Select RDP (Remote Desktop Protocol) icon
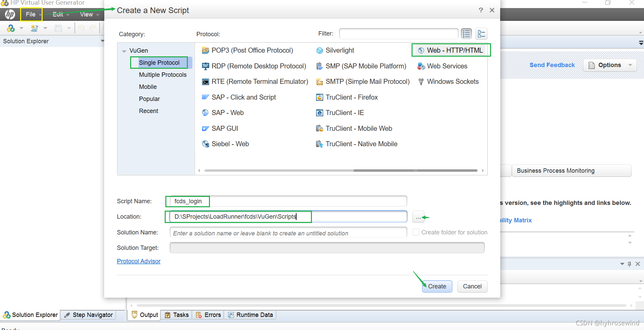This screenshot has height=330, width=644. click(205, 66)
